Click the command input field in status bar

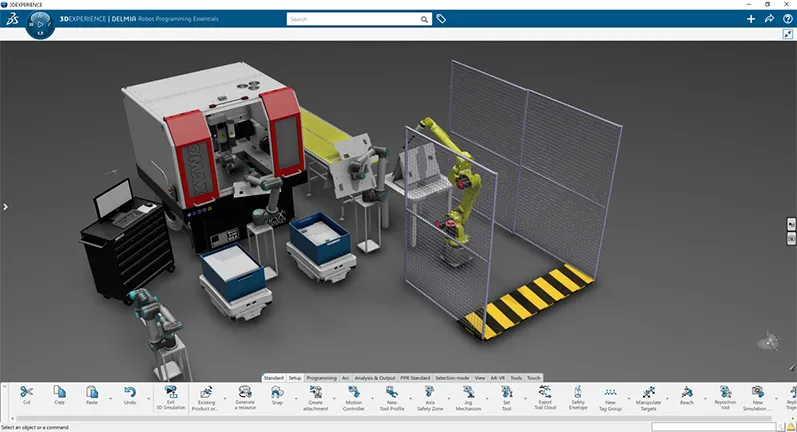tap(714, 427)
